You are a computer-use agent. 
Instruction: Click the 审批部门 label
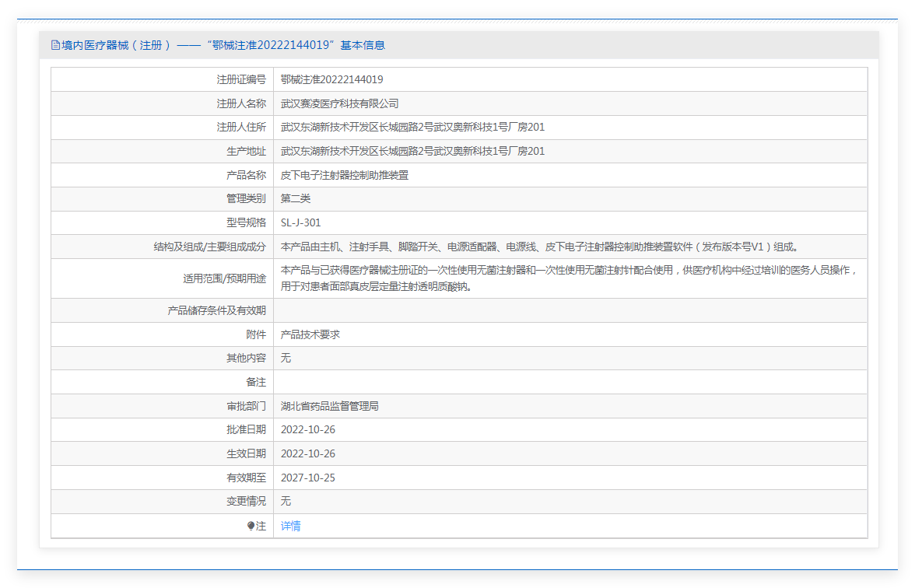pyautogui.click(x=246, y=407)
